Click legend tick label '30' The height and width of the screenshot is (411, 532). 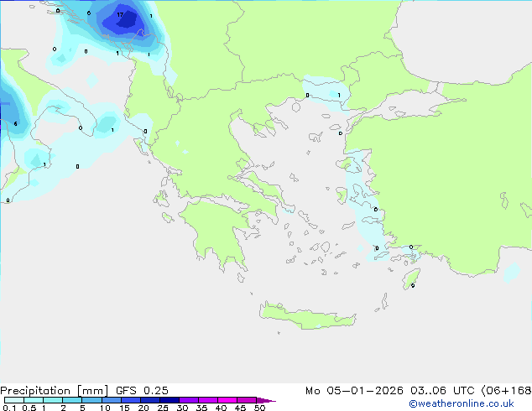[x=182, y=408]
